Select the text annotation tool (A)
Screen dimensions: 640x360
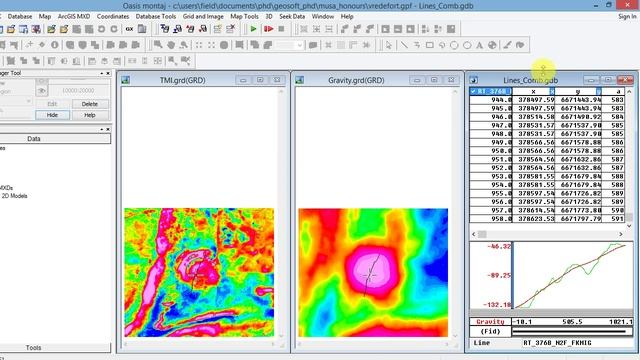(x=480, y=45)
